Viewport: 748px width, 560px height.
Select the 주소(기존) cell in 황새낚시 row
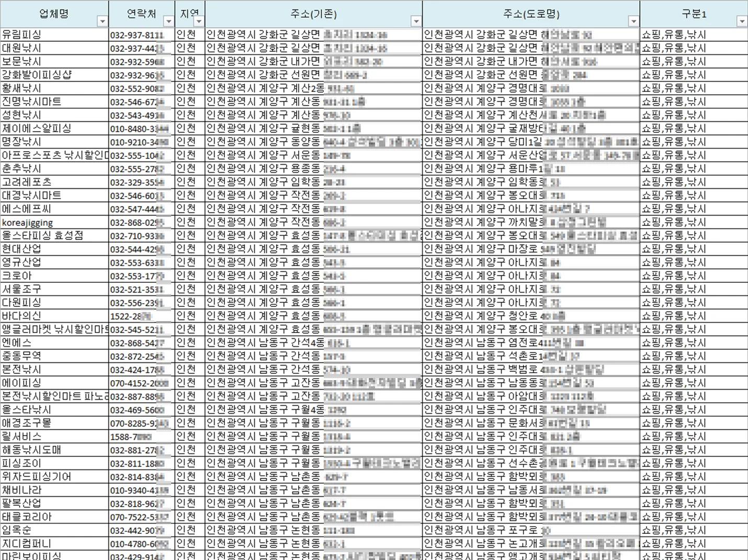[x=314, y=88]
